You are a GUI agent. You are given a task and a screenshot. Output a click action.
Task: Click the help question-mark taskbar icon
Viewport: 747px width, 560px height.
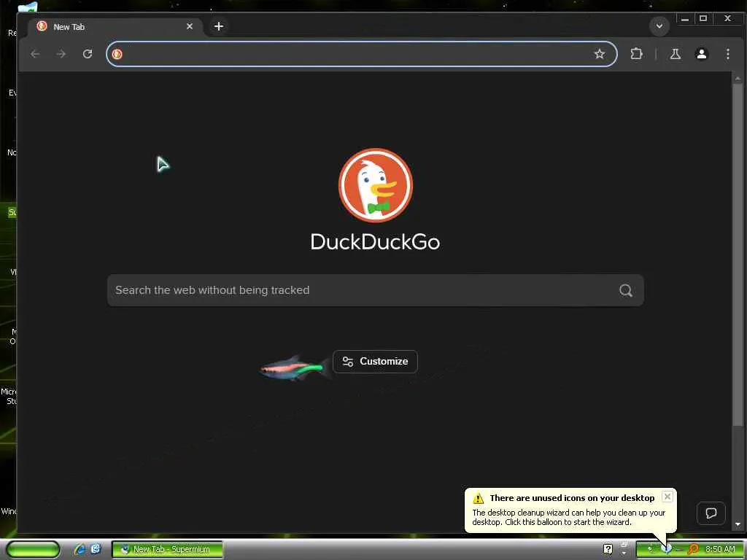608,549
